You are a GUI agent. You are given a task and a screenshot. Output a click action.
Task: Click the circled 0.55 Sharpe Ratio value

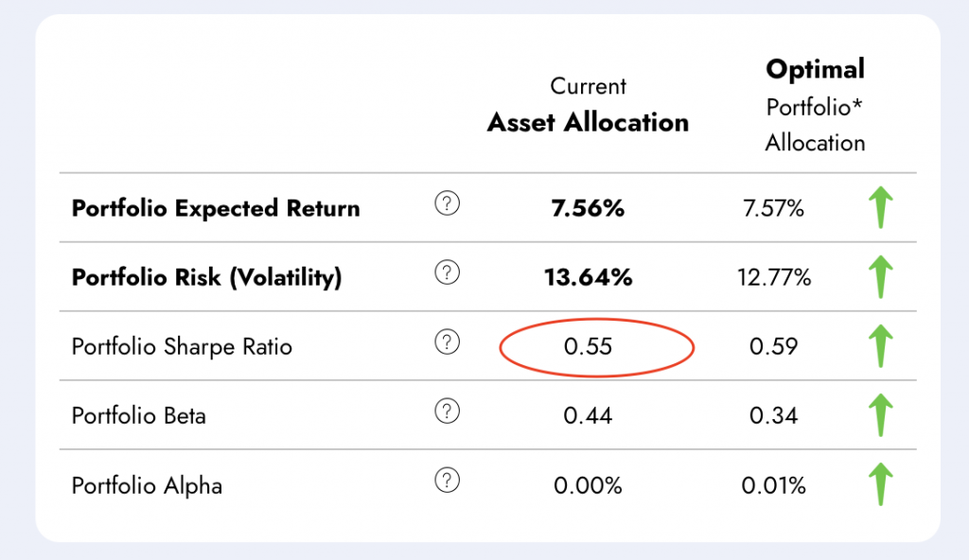point(588,346)
